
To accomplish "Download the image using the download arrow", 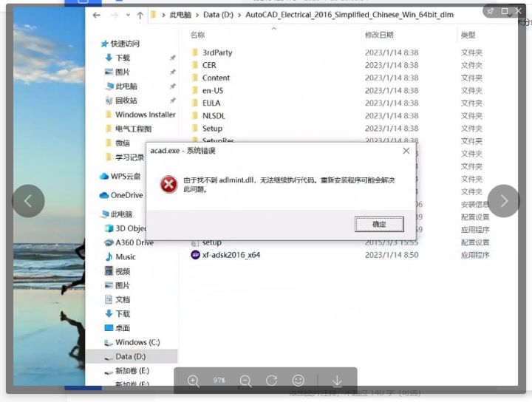I will 337,381.
